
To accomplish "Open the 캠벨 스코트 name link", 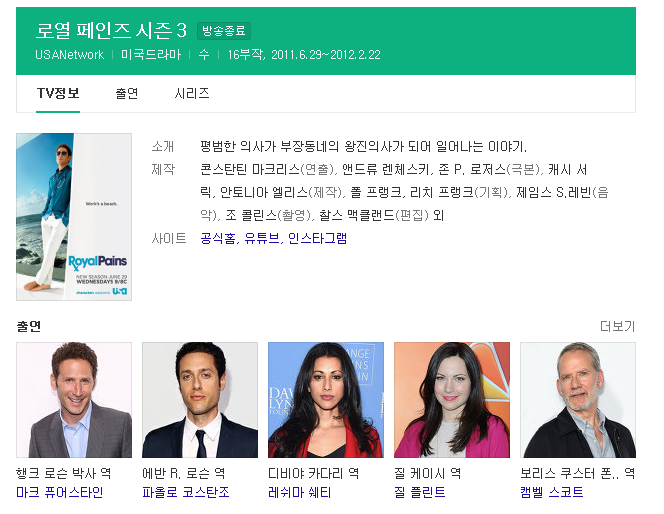I will click(x=552, y=492).
